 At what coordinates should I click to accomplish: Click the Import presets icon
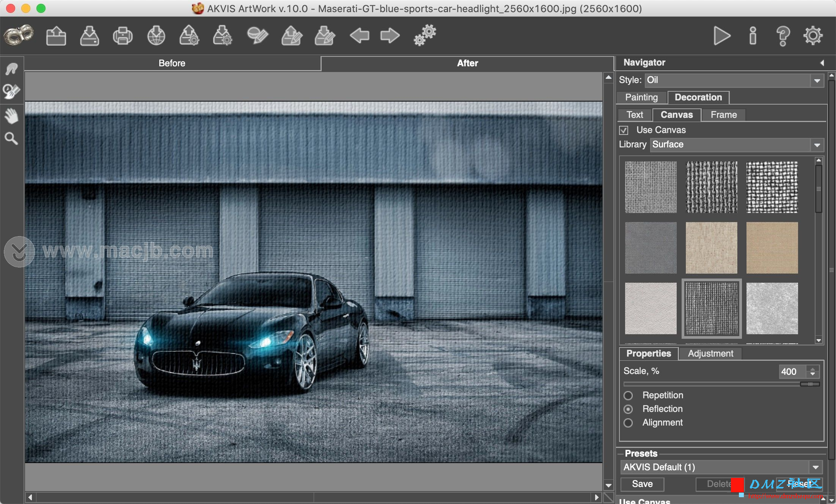click(x=189, y=36)
